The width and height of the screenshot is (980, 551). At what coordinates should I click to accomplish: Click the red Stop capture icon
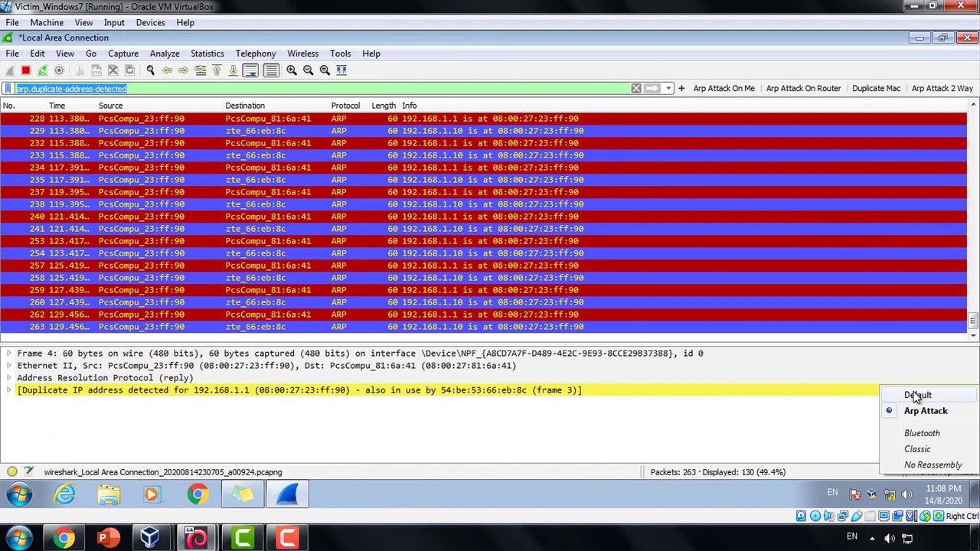[x=25, y=70]
